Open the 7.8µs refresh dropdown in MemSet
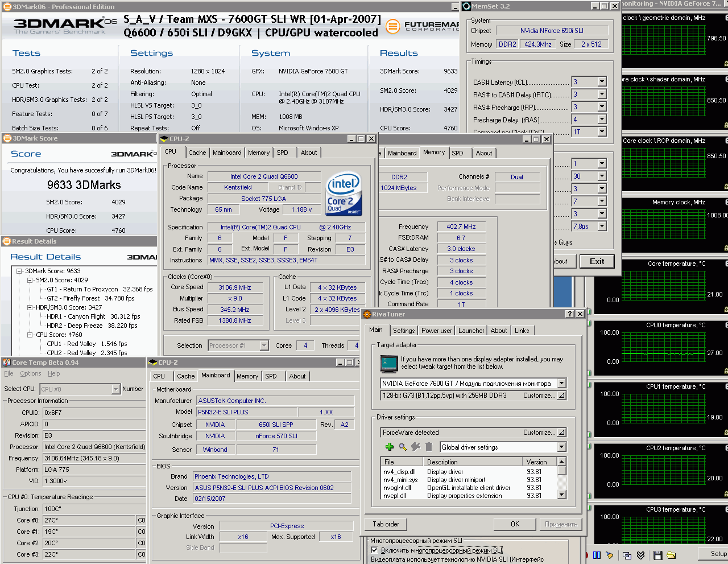 [602, 227]
